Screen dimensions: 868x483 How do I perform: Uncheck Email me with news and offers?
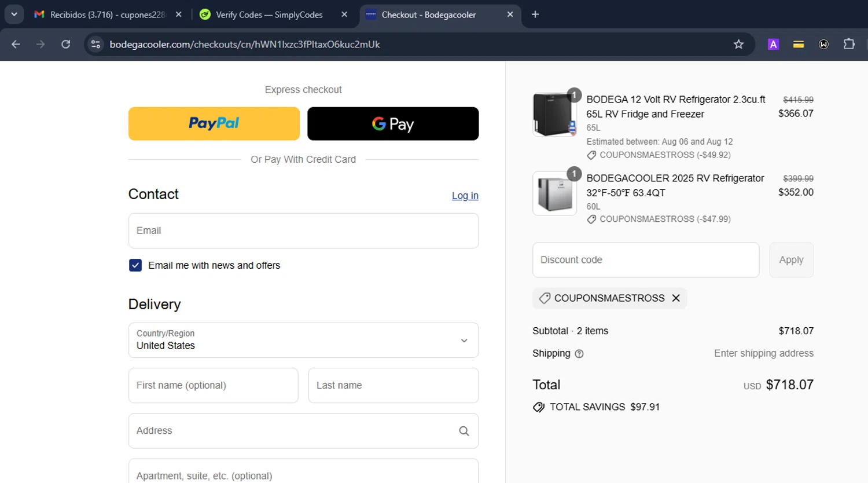[135, 265]
